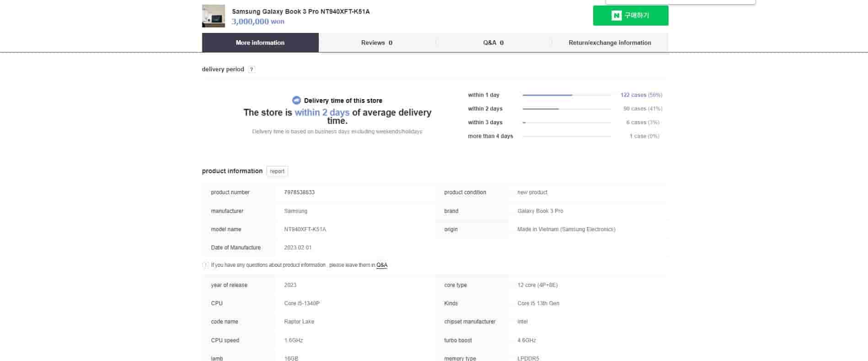Click the 3,000,000 won price
The image size is (868, 361).
click(258, 21)
